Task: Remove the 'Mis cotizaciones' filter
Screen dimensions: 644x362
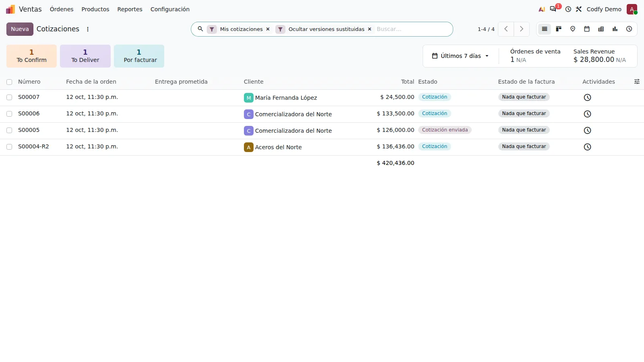Action: click(x=268, y=29)
